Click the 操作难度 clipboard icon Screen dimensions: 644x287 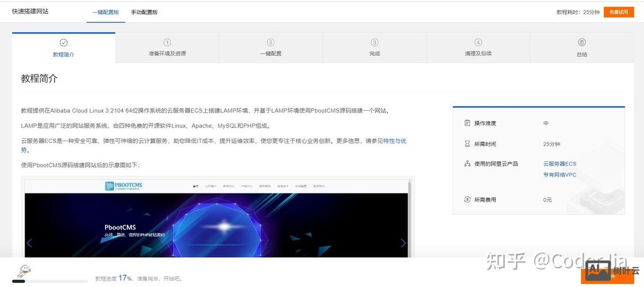(x=467, y=123)
